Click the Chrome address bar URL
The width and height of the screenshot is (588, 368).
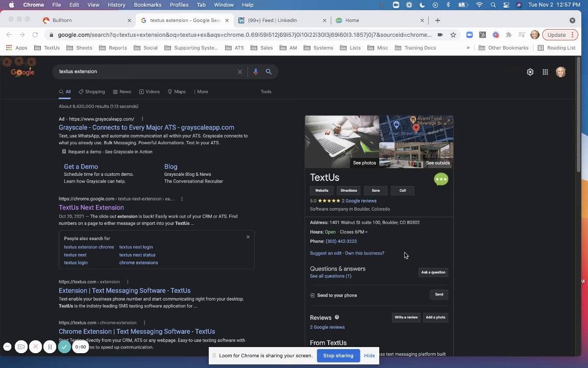(244, 35)
